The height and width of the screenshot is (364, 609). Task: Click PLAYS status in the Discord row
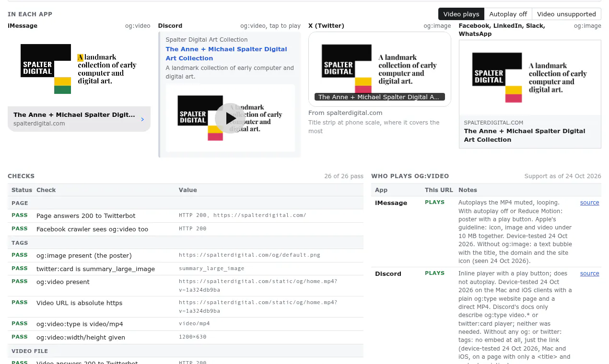point(434,273)
